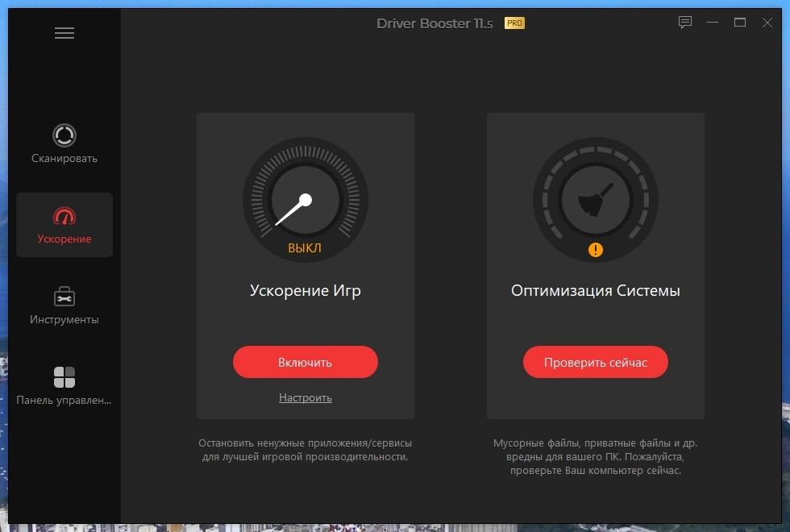Viewport: 790px width, 532px height.
Task: Click description starting with Остановить ненужные
Action: coord(306,450)
